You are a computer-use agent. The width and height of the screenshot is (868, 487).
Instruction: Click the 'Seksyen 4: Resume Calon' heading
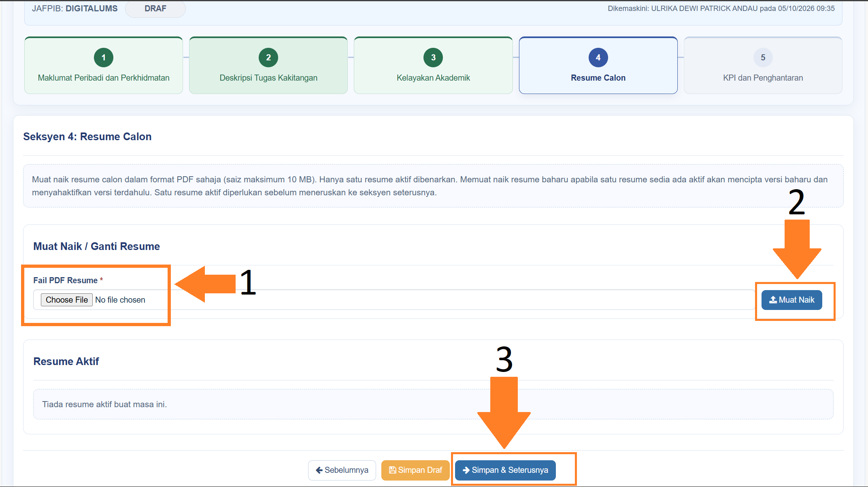[x=87, y=137]
